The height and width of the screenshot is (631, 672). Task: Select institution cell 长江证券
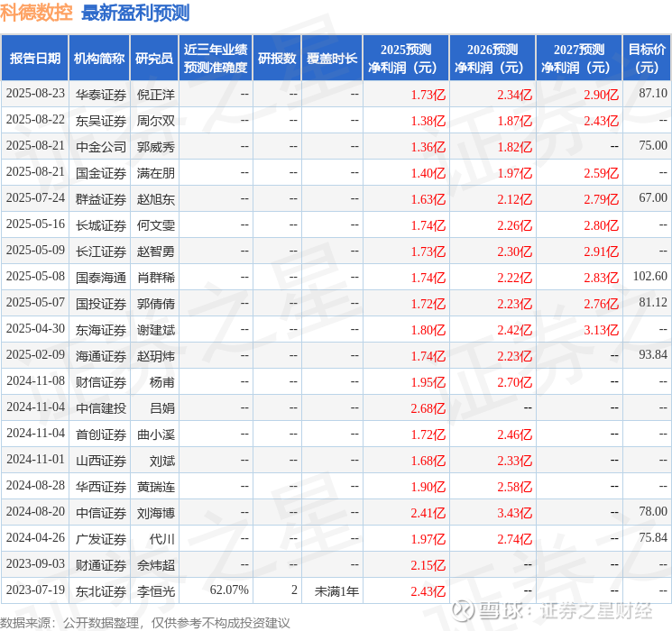[101, 251]
